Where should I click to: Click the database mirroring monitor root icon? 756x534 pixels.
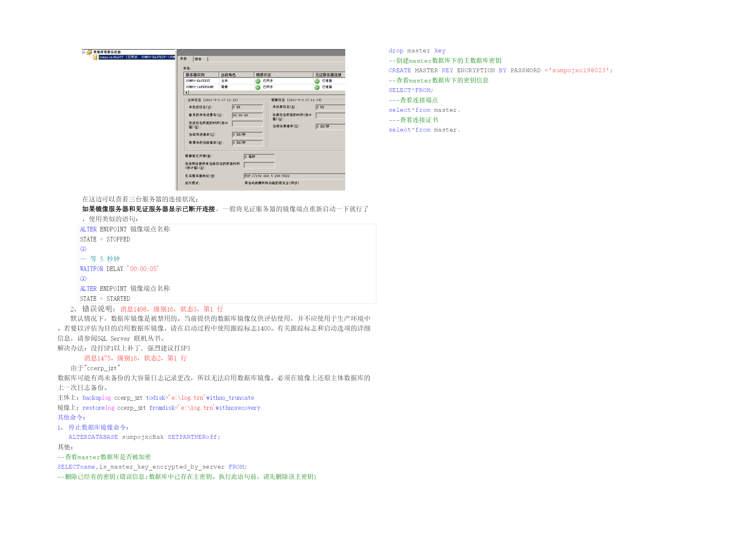(x=89, y=52)
